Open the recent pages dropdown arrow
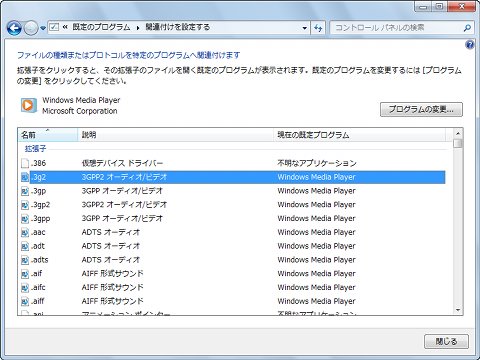The height and width of the screenshot is (360, 480). [x=43, y=29]
